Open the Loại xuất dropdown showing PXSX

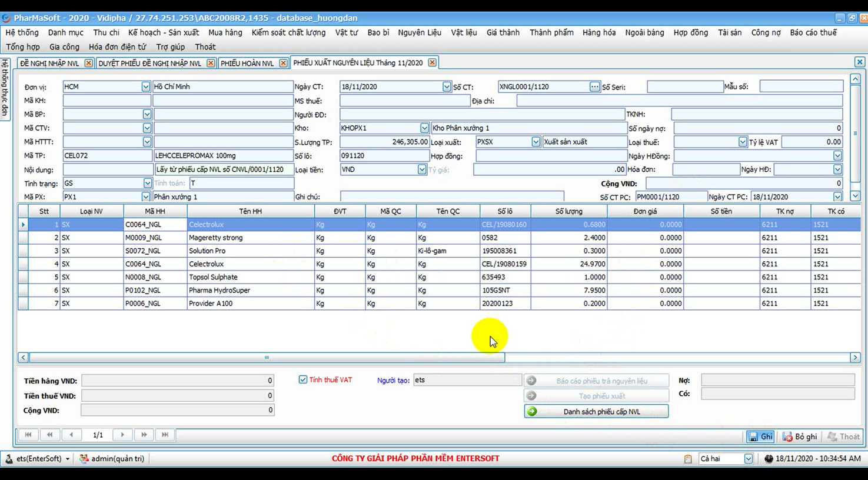pos(536,141)
